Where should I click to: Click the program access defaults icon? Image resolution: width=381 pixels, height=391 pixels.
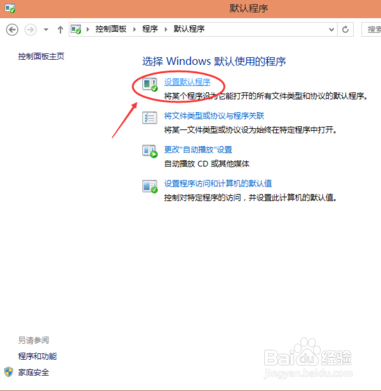[150, 186]
